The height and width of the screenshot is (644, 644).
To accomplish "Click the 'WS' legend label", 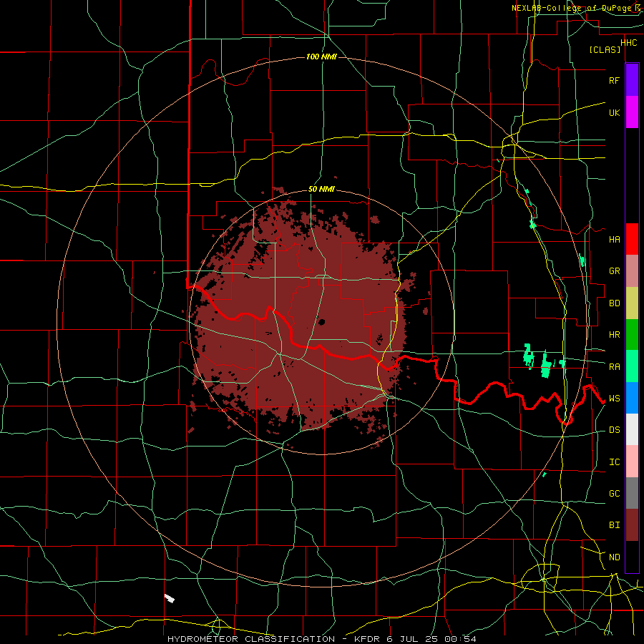I will (615, 398).
